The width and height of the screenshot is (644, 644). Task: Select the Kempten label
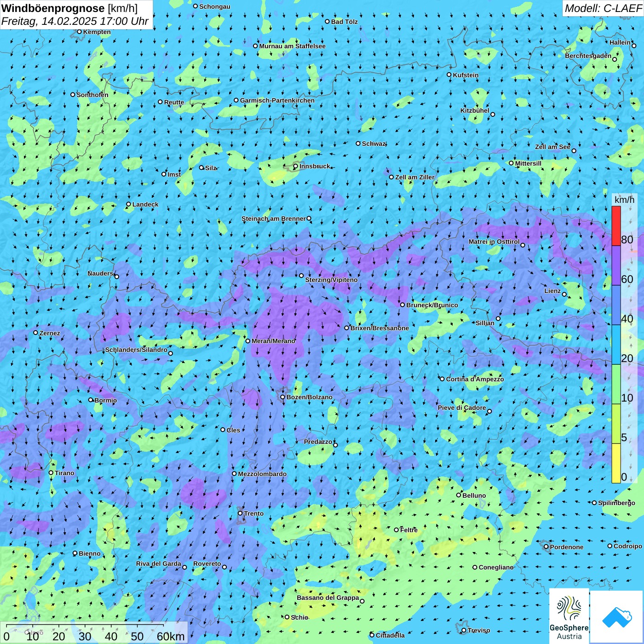[x=97, y=32]
